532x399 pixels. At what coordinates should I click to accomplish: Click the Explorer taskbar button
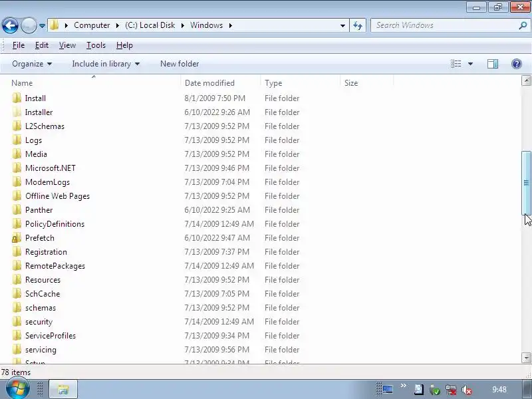(63, 389)
